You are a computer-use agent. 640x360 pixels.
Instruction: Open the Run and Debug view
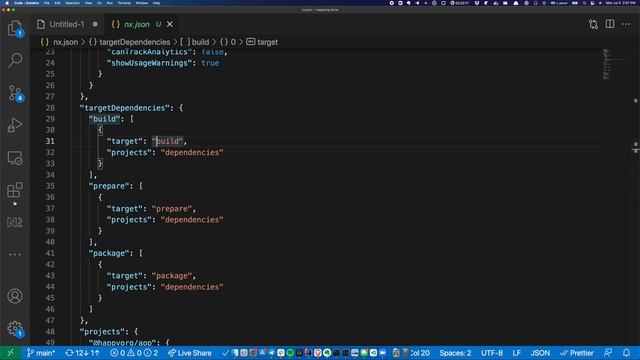point(15,125)
